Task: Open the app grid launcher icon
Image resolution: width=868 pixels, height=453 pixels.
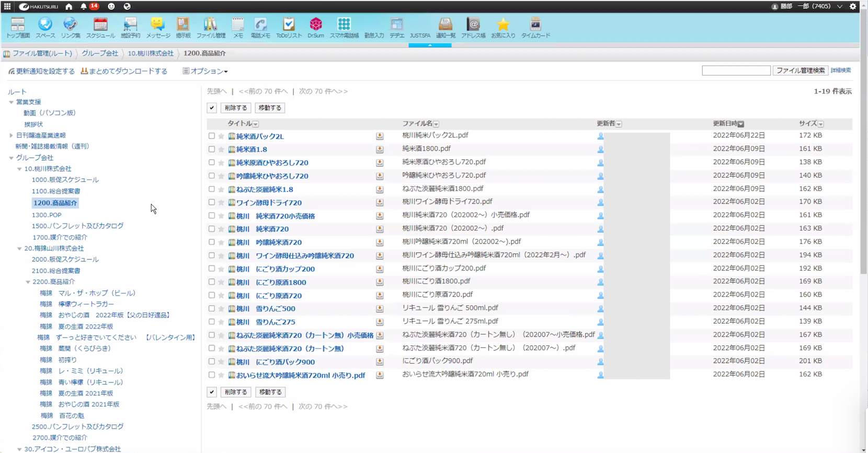Action: coord(7,6)
